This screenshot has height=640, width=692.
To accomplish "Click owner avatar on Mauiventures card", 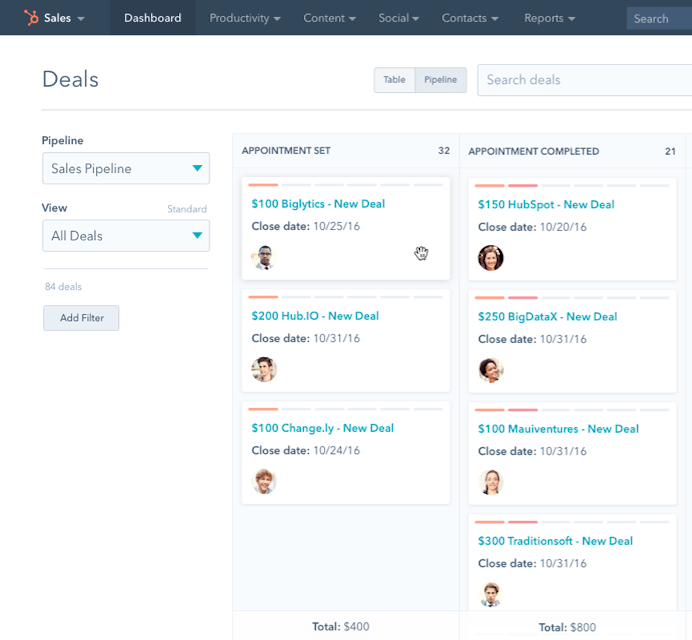I will (x=491, y=482).
